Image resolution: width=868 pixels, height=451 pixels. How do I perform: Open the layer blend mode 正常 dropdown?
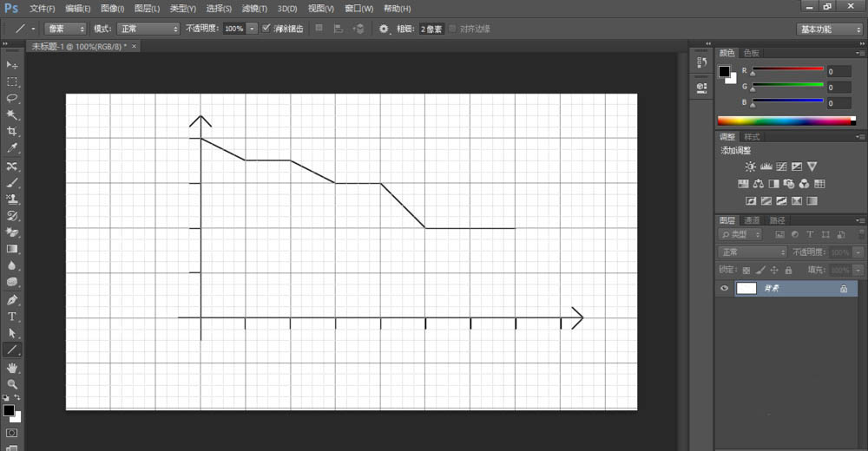pos(753,252)
